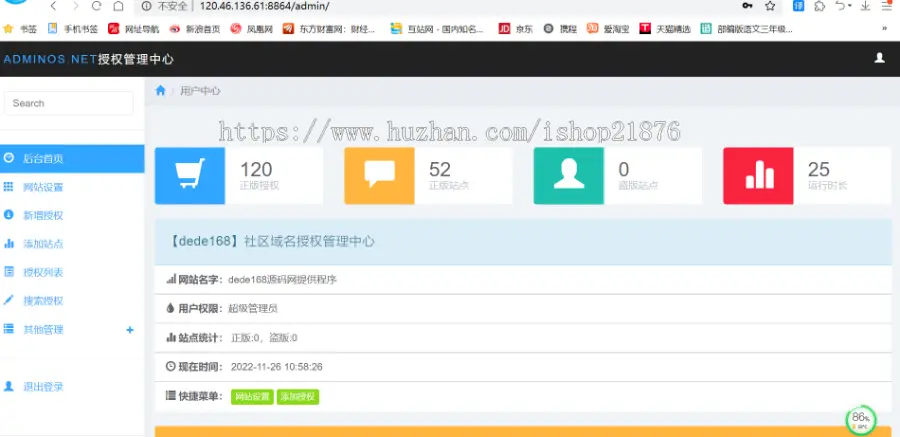
Task: Open the user profile icon in header
Action: click(879, 58)
